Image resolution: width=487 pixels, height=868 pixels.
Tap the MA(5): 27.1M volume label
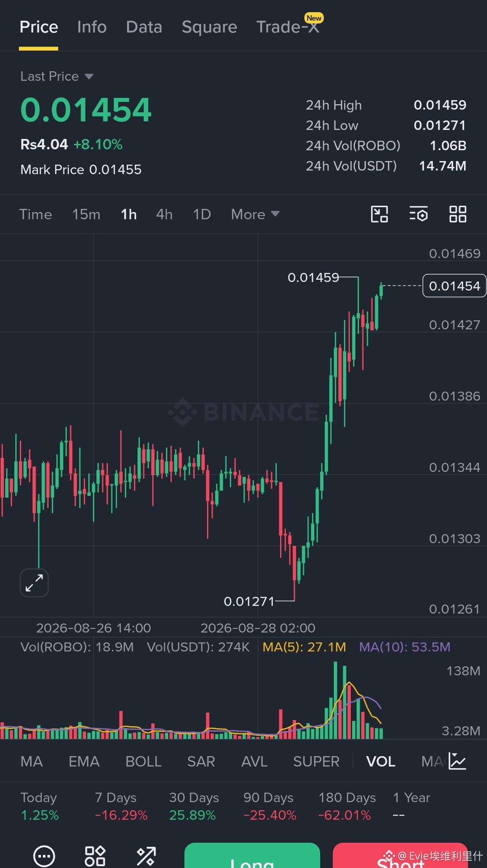coord(304,647)
